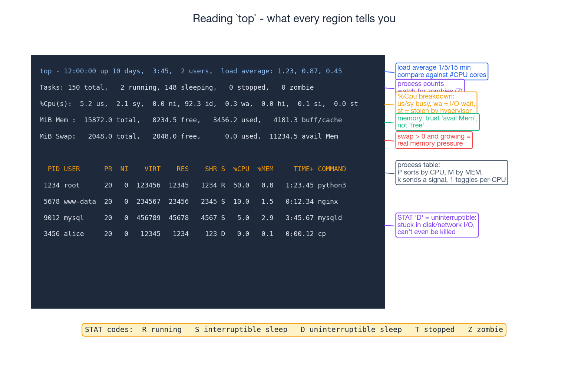Click the alice cp process row
The image size is (588, 369).
pos(185,234)
